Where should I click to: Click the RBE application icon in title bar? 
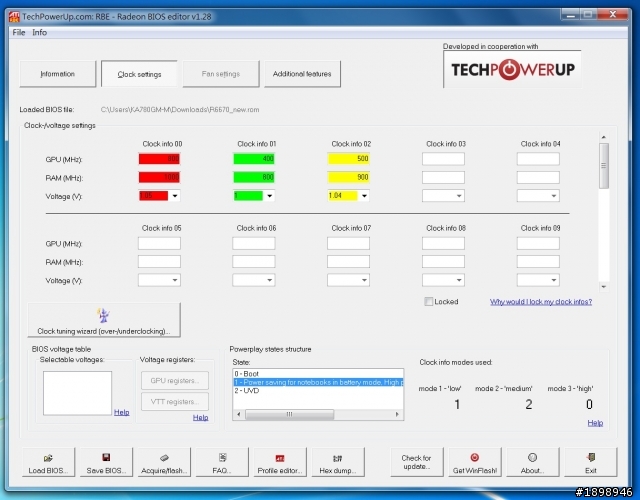[14, 17]
